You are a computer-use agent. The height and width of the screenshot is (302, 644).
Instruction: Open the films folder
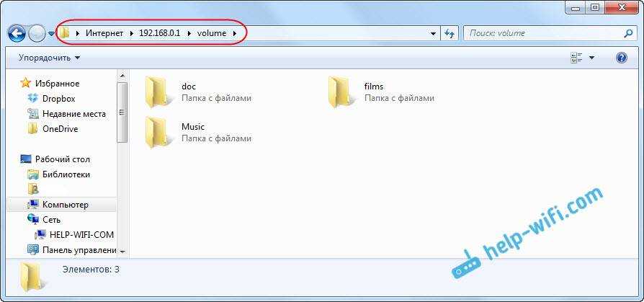coord(341,92)
